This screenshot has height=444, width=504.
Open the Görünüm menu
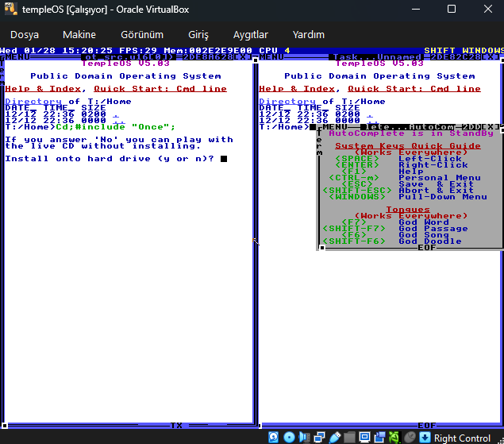[142, 34]
